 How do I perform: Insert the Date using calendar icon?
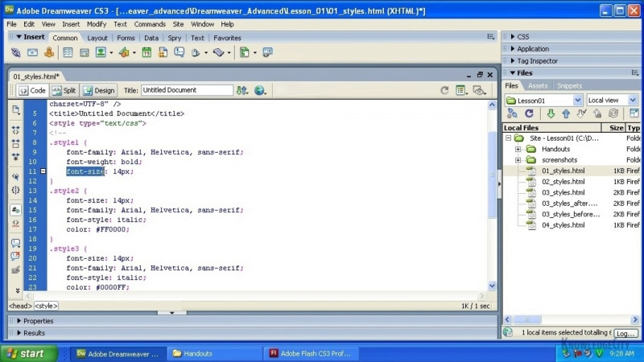click(x=147, y=52)
